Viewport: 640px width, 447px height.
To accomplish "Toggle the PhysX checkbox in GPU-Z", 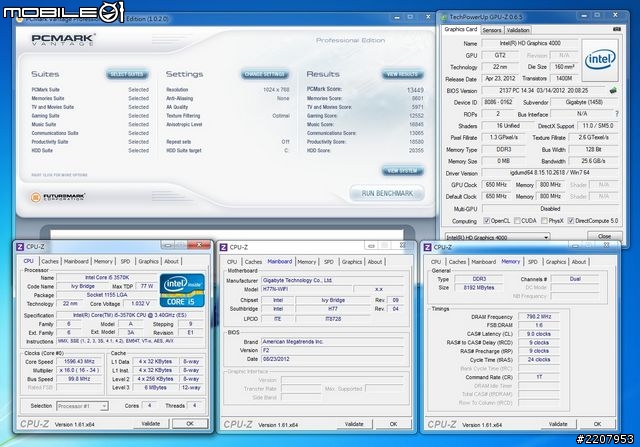I will pos(544,220).
